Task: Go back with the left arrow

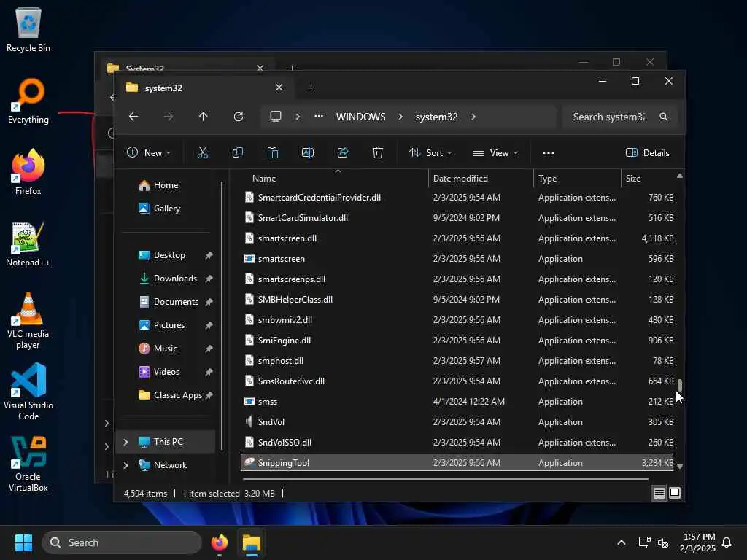Action: tap(133, 116)
